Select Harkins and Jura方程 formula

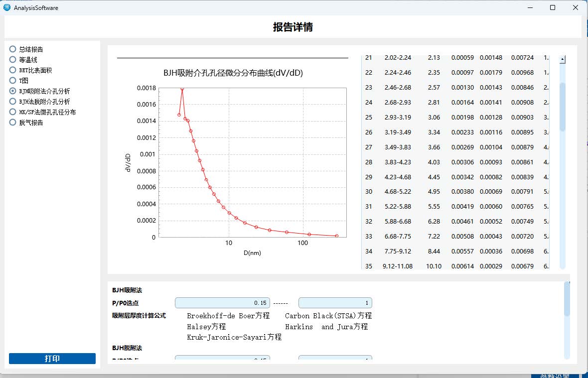(326, 327)
